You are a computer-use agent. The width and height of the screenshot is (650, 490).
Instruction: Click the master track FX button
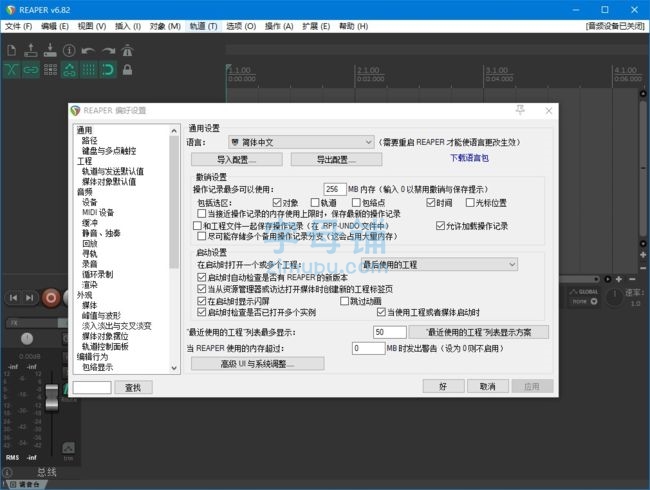click(x=32, y=323)
